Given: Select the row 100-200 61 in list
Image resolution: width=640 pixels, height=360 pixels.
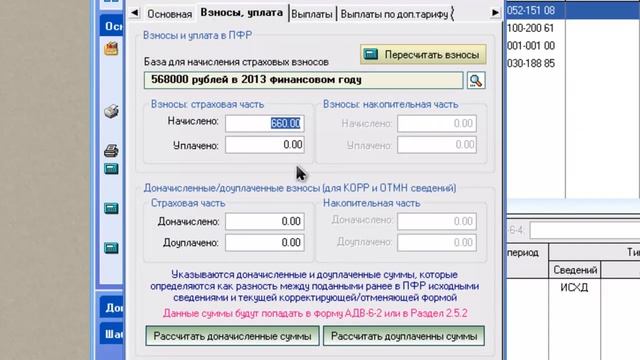Looking at the screenshot, I should (573, 28).
